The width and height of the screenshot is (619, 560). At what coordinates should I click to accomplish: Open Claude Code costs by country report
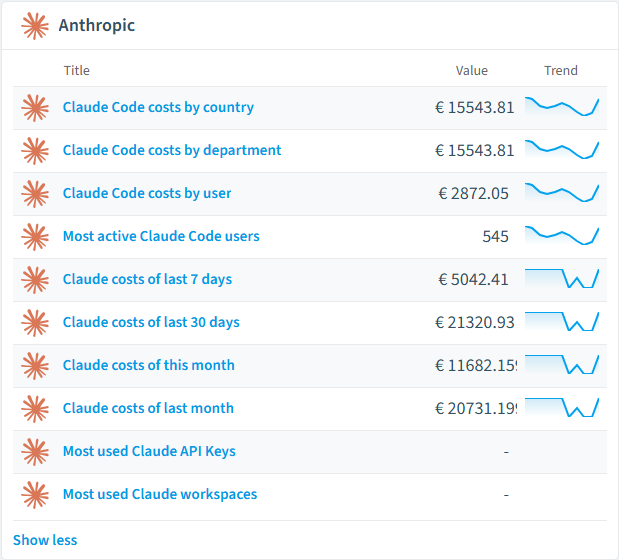pyautogui.click(x=158, y=107)
